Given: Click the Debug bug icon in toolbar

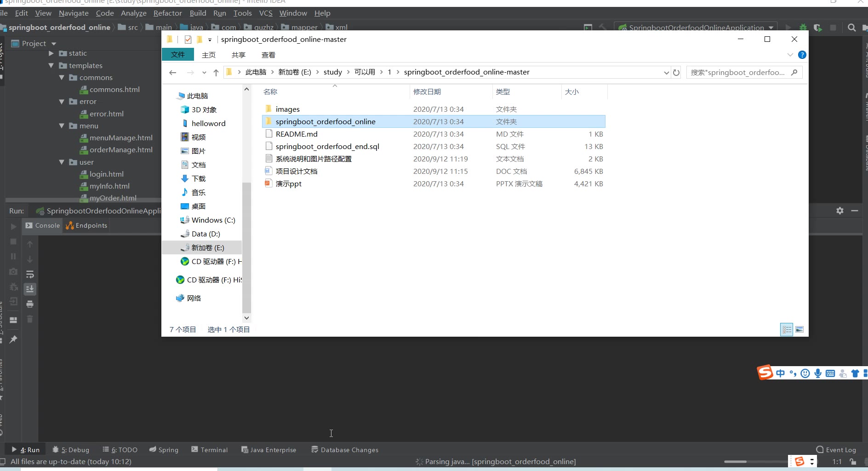Looking at the screenshot, I should tap(803, 28).
